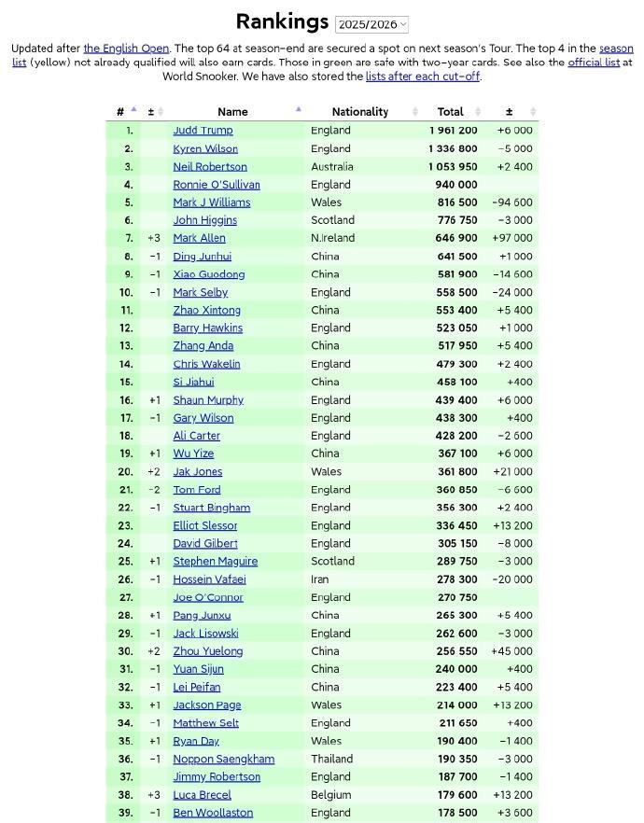The width and height of the screenshot is (644, 823).
Task: Open the 2025/2026 season dropdown
Action: [371, 24]
